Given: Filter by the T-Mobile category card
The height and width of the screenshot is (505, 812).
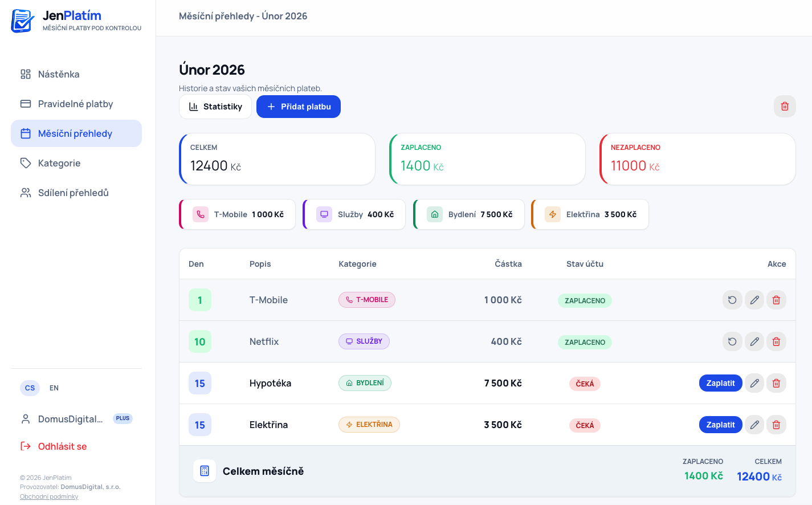Looking at the screenshot, I should pos(238,214).
